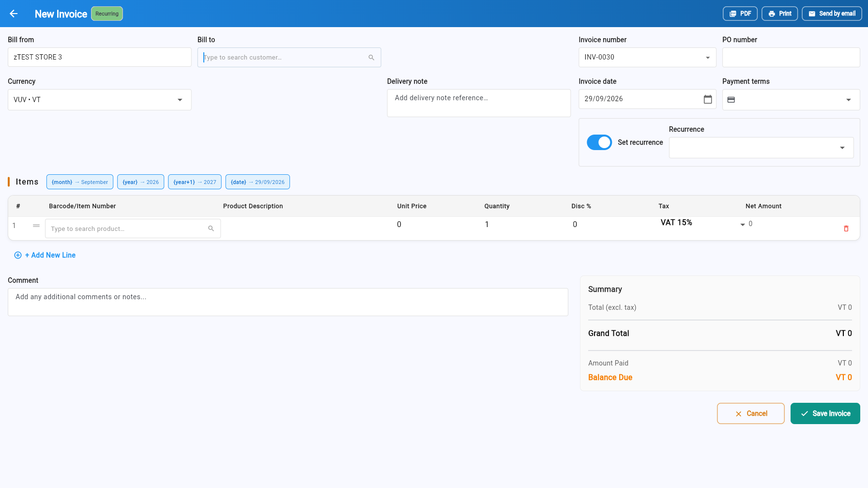
Task: Delete line 1 with the trash icon
Action: pyautogui.click(x=846, y=229)
